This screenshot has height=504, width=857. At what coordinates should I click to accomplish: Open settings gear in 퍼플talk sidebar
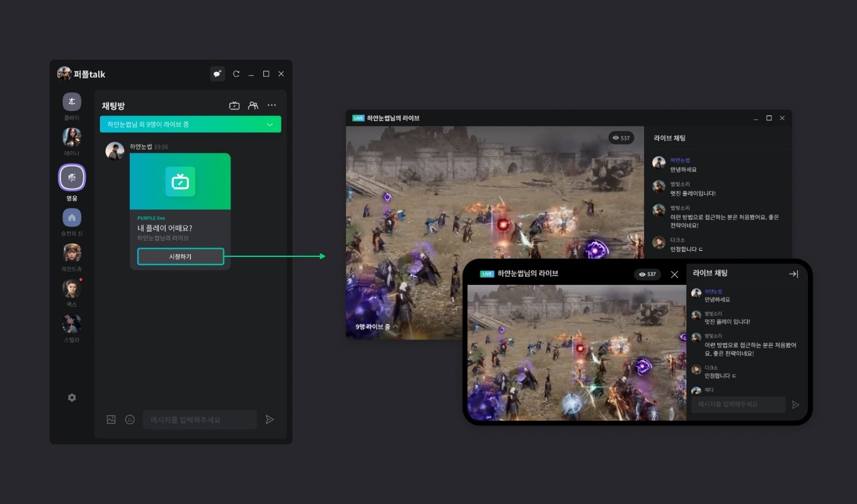[72, 397]
